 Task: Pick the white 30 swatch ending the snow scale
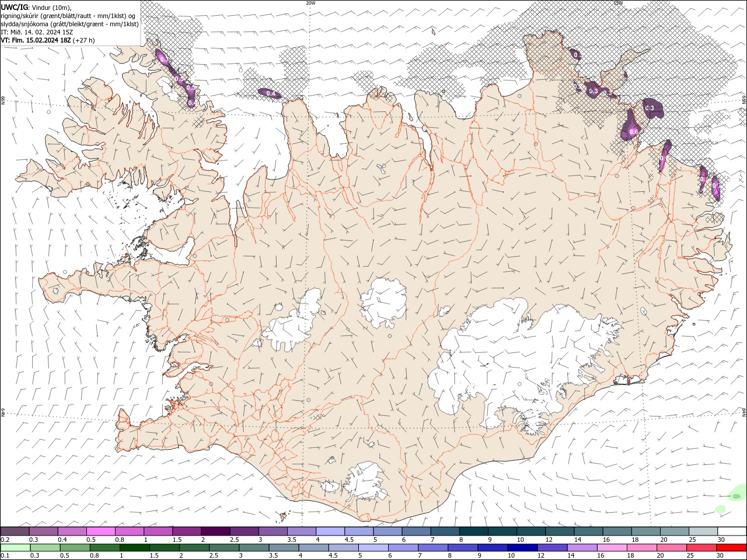click(x=731, y=531)
